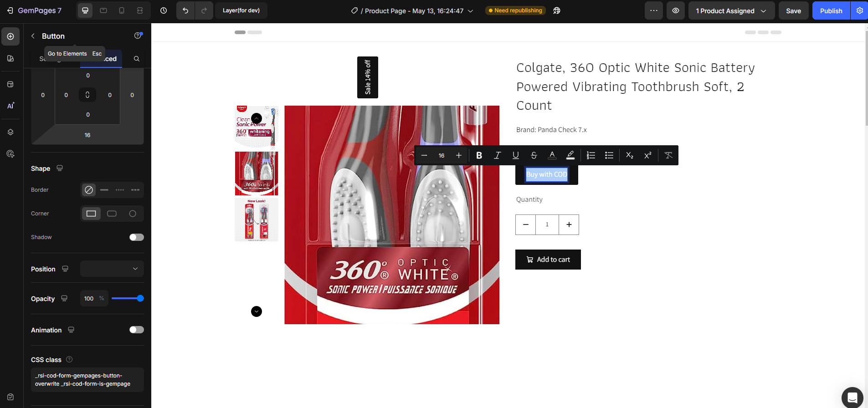This screenshot has width=868, height=408.
Task: Click the CSS class input field
Action: [87, 380]
